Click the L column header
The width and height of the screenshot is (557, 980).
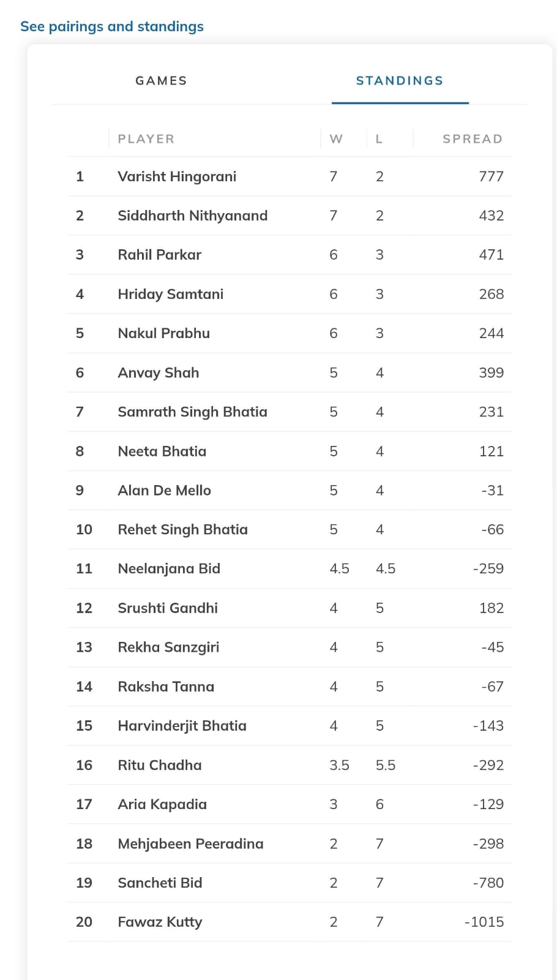pyautogui.click(x=379, y=139)
